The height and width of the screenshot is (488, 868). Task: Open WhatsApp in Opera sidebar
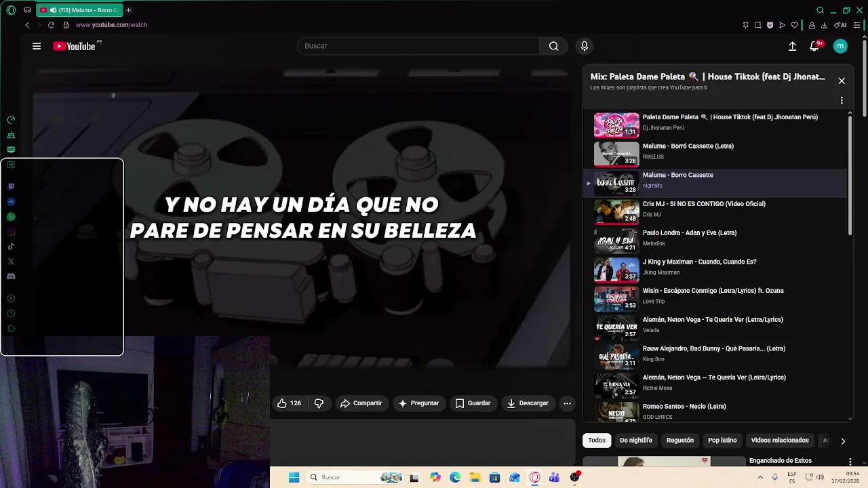pyautogui.click(x=11, y=217)
